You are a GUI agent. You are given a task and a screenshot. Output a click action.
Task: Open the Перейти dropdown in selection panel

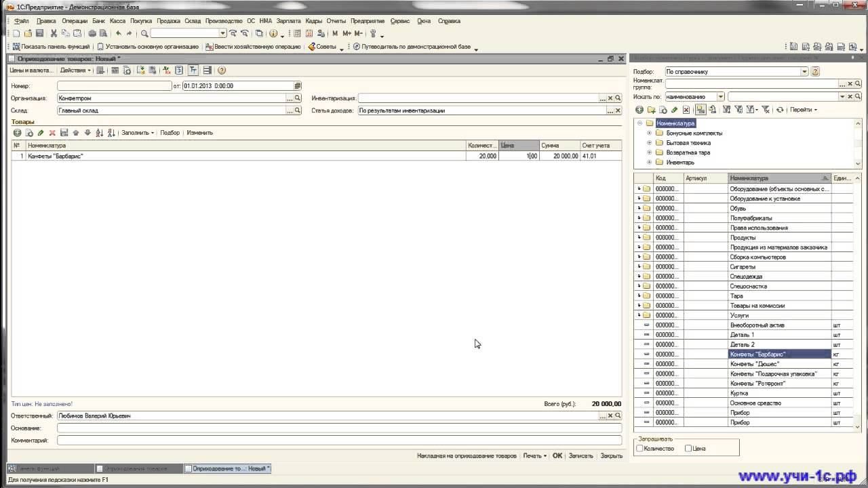[804, 110]
